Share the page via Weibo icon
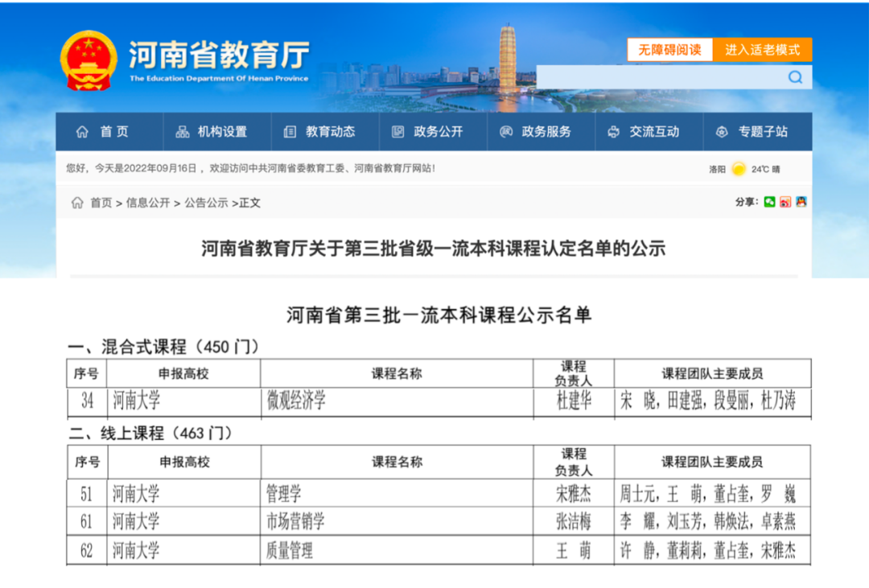The width and height of the screenshot is (869, 588). coord(785,202)
